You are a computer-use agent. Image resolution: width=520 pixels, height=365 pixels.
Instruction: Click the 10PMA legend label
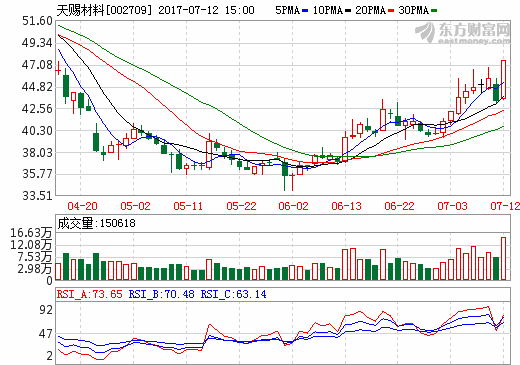pyautogui.click(x=328, y=10)
